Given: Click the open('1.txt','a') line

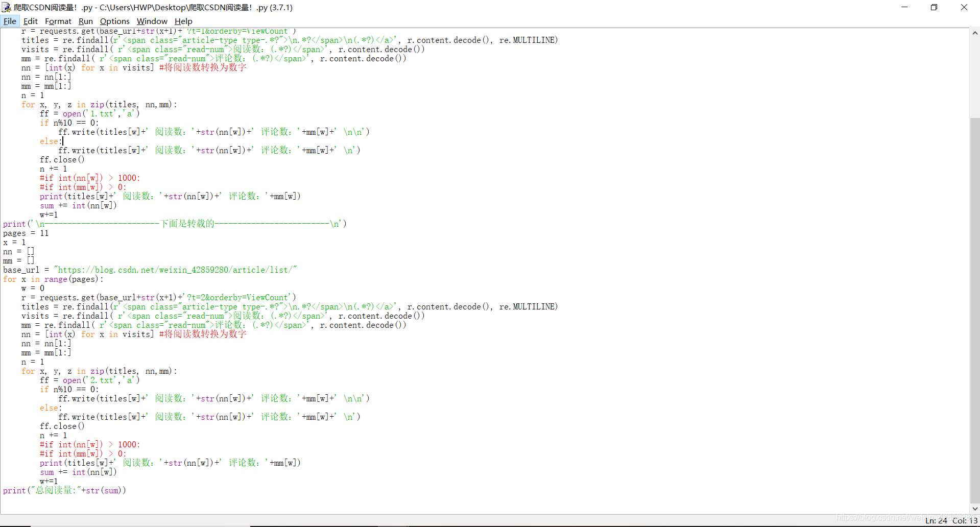Looking at the screenshot, I should tap(90, 114).
